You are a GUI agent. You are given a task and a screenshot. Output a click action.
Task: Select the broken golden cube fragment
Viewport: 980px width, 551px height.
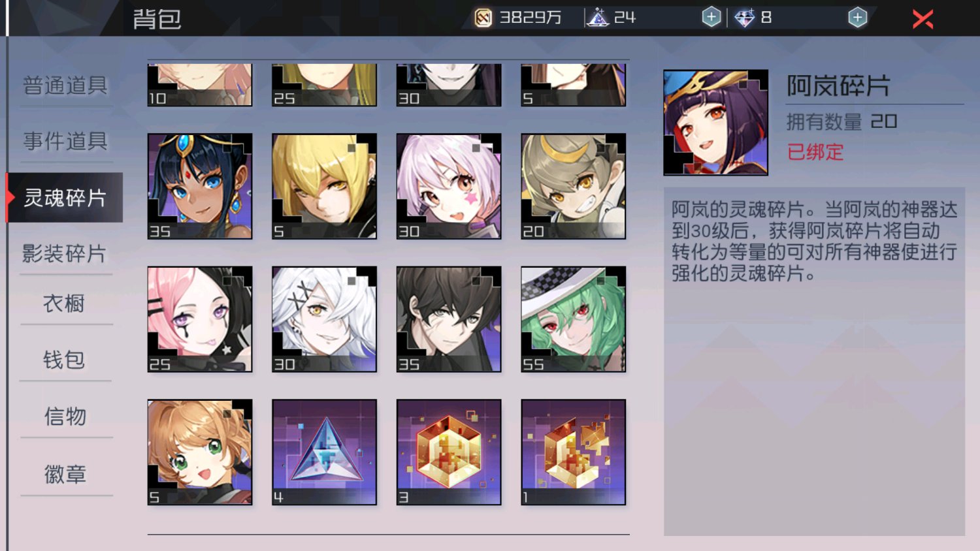coord(573,452)
